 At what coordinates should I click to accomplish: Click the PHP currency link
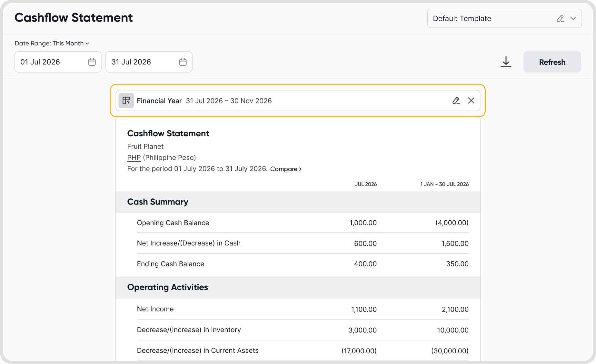tap(134, 158)
